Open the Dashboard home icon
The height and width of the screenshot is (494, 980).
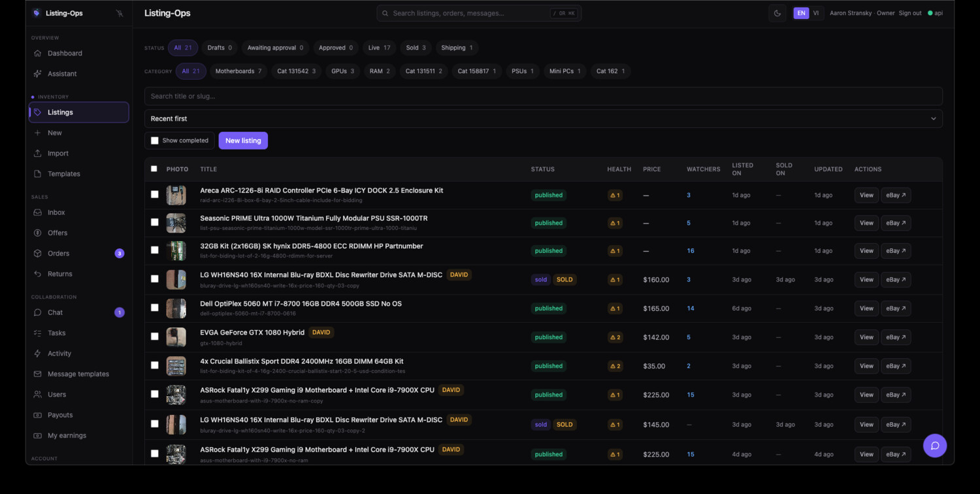coord(38,53)
